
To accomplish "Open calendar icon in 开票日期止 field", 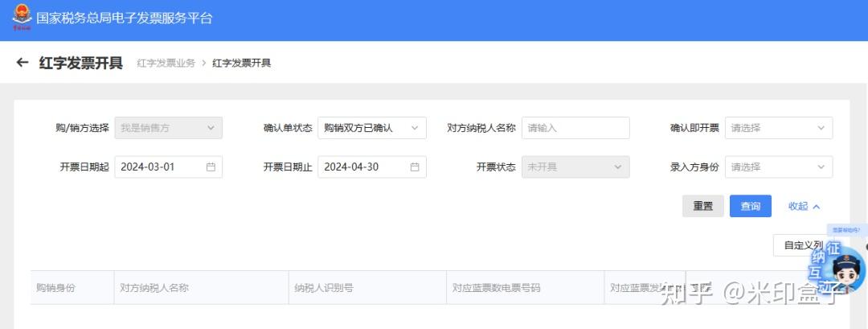I will coord(415,167).
